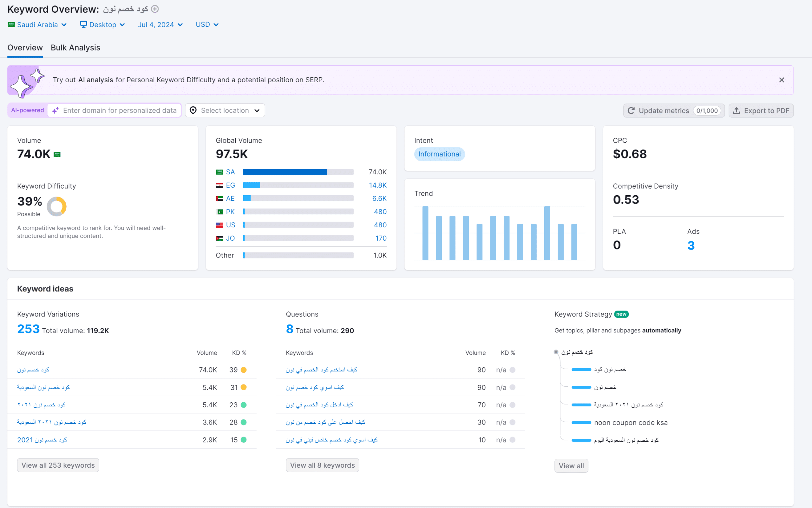Click the Informational intent badge
This screenshot has width=812, height=508.
pyautogui.click(x=439, y=154)
